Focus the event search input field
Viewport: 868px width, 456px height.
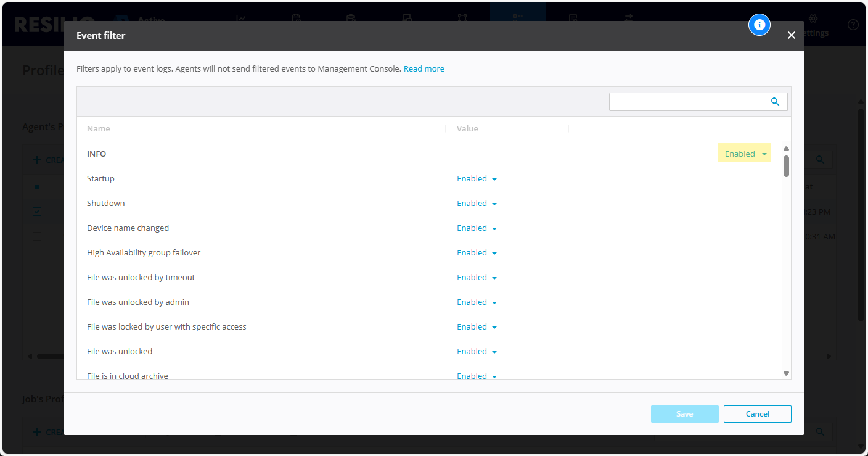(x=686, y=102)
